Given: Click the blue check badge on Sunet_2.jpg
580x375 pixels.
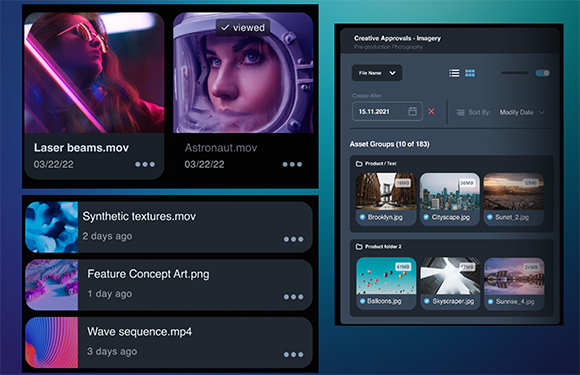Looking at the screenshot, I should [490, 217].
